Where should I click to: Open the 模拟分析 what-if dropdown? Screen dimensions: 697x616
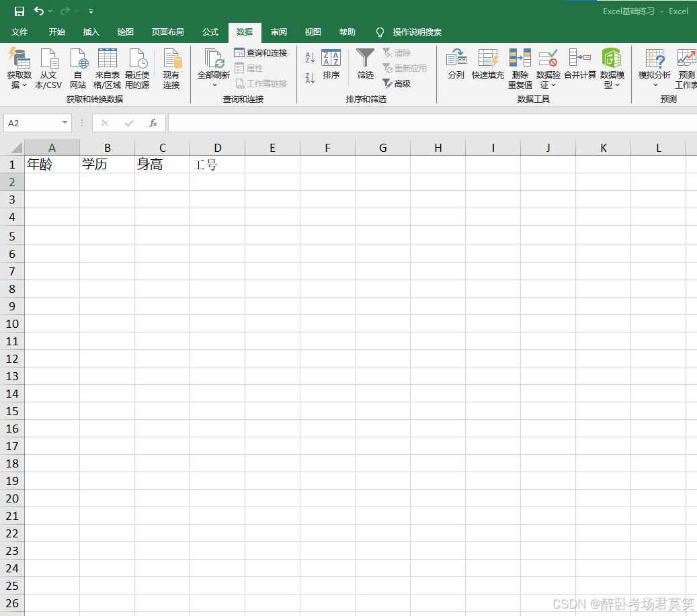tap(655, 69)
